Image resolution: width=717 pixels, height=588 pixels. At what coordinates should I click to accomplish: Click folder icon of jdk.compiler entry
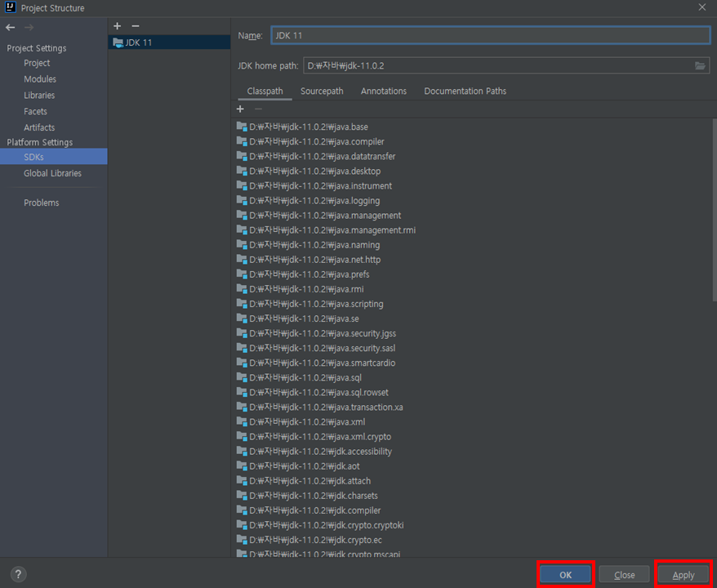[242, 510]
